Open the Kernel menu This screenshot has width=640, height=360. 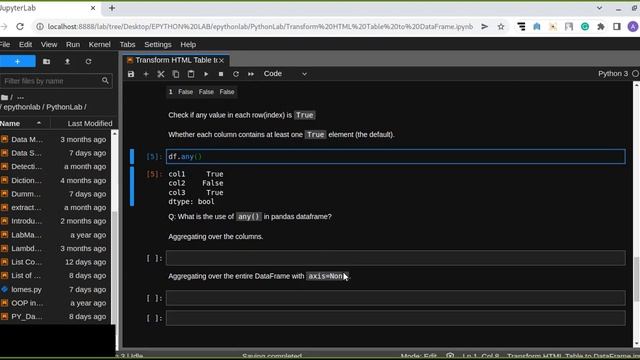tap(100, 44)
